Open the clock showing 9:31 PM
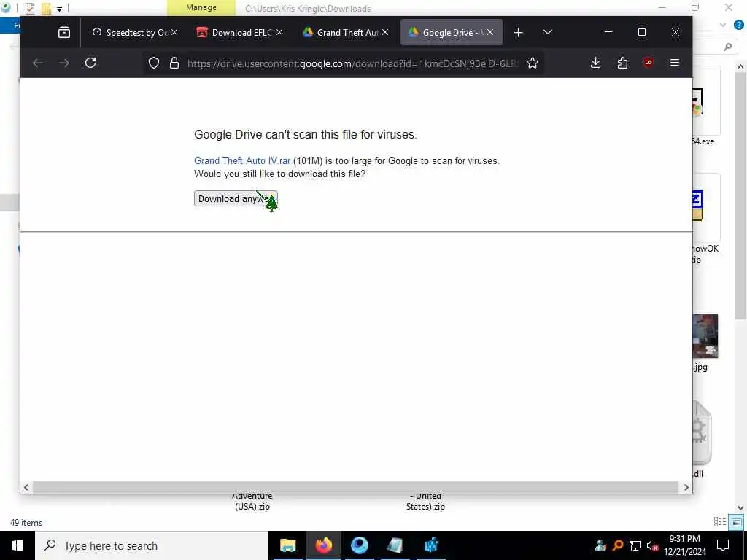 pyautogui.click(x=685, y=545)
